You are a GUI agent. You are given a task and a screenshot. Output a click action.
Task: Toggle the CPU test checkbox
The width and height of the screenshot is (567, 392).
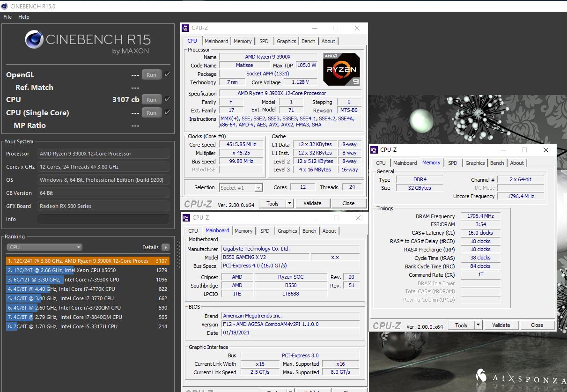click(x=168, y=99)
